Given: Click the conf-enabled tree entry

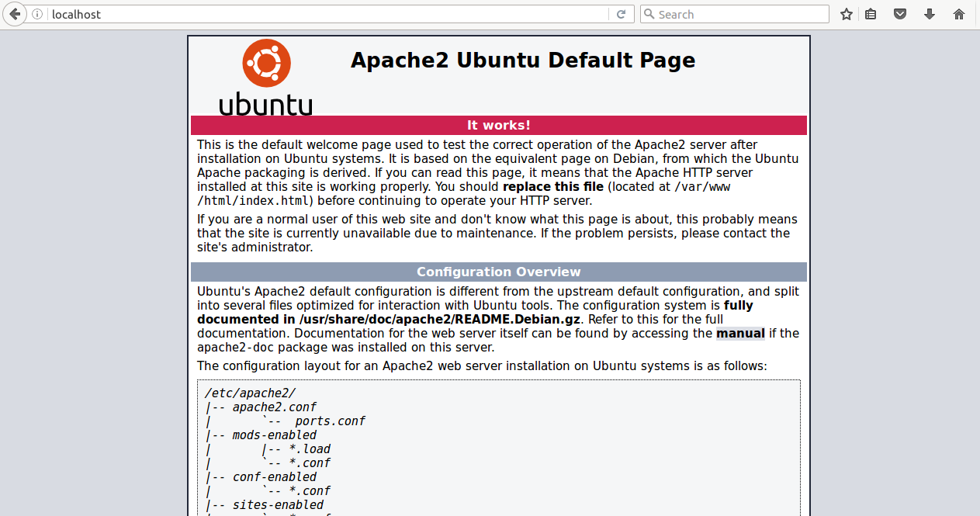Looking at the screenshot, I should click(x=274, y=477).
